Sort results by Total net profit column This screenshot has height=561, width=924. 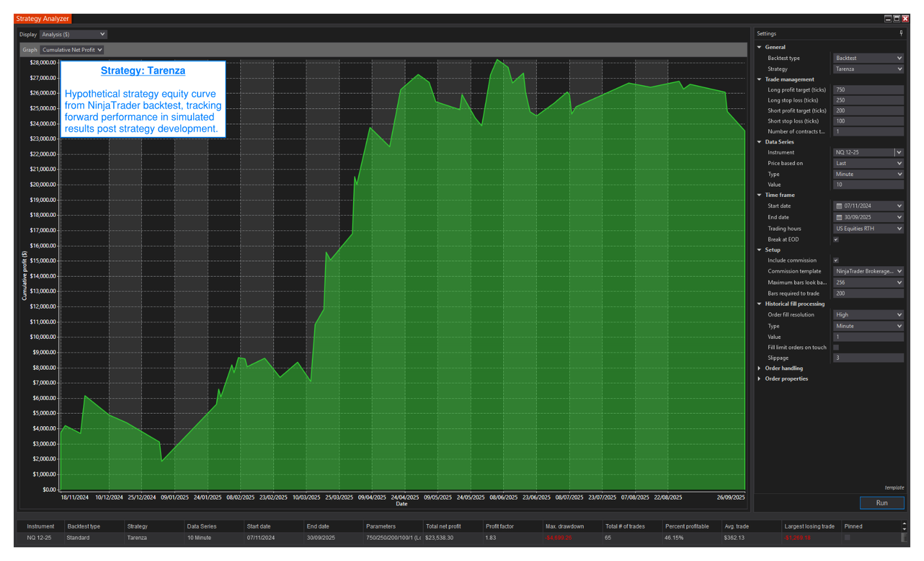point(443,526)
